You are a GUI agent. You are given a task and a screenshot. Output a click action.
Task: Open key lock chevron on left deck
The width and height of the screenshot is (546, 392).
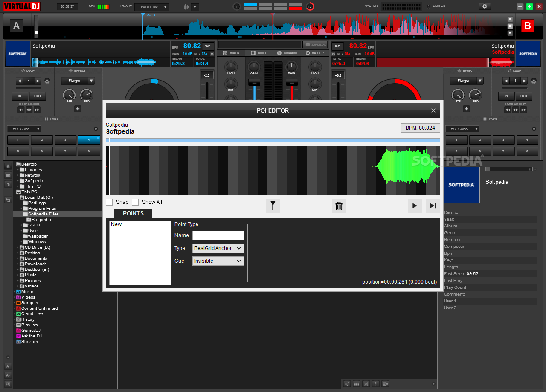211,54
